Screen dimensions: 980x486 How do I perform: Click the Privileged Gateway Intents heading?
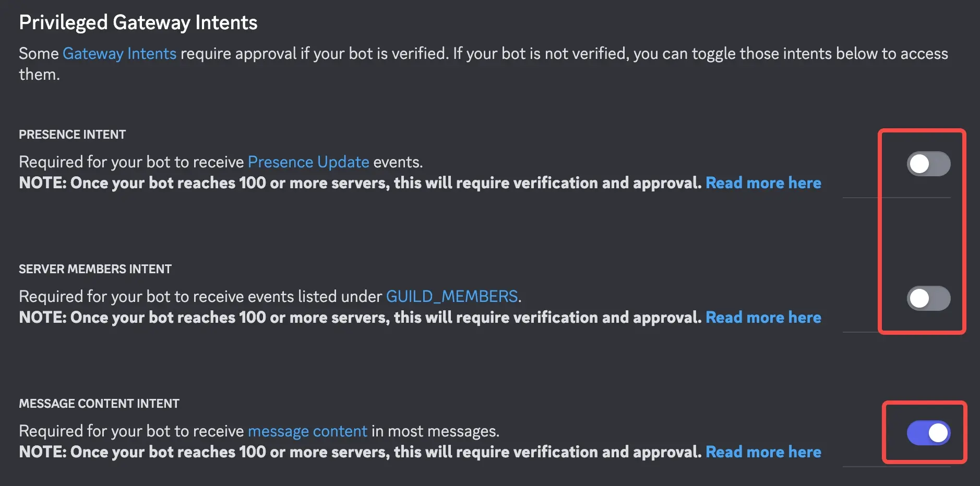click(x=138, y=22)
